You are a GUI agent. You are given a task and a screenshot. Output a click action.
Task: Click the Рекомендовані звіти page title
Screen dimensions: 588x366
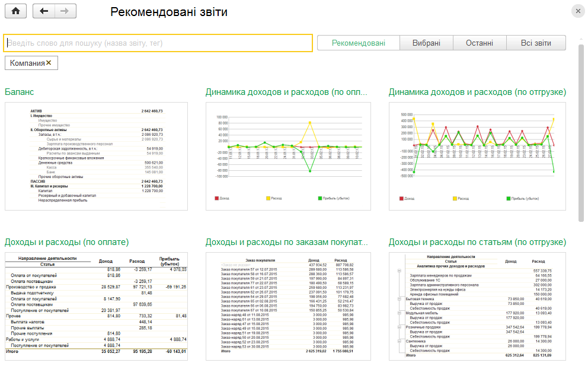tap(169, 12)
